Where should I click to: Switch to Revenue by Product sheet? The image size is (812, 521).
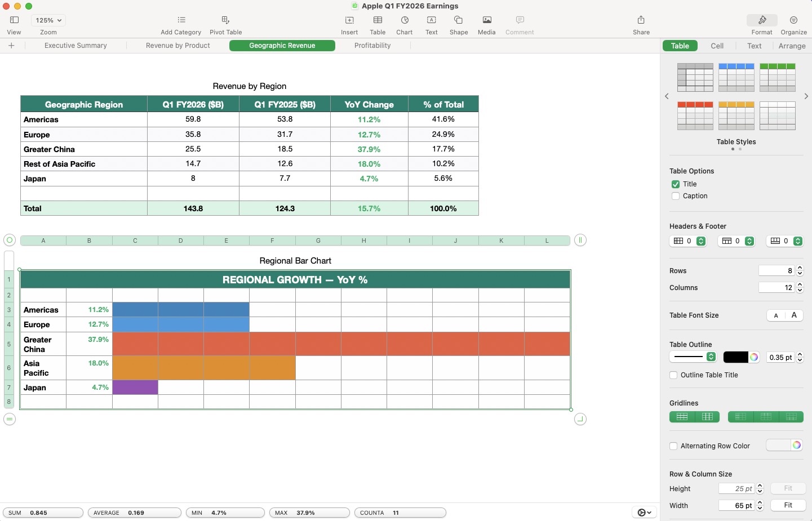(178, 46)
